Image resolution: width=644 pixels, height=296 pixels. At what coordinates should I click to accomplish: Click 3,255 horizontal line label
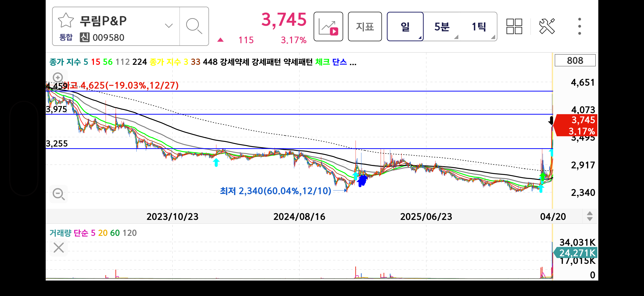coord(57,144)
